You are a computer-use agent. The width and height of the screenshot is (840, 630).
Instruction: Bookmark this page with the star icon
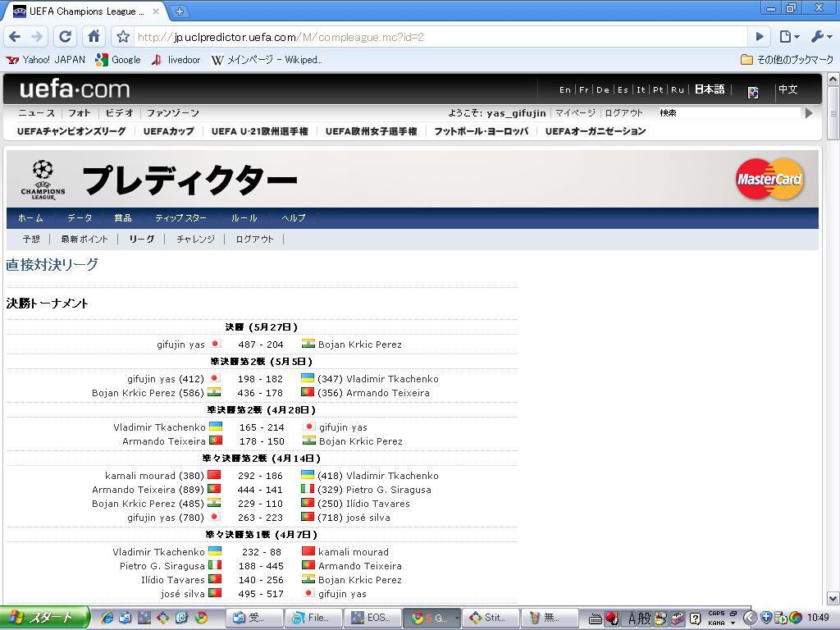(123, 37)
